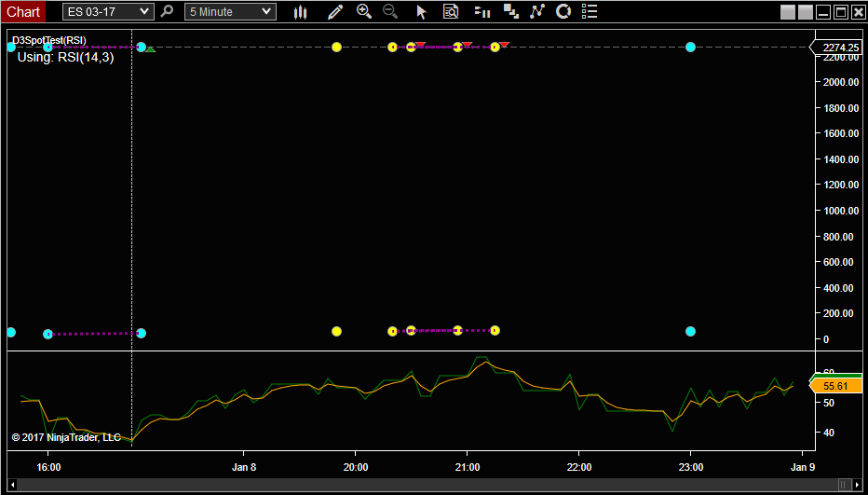Open the Data Box icon

point(451,12)
